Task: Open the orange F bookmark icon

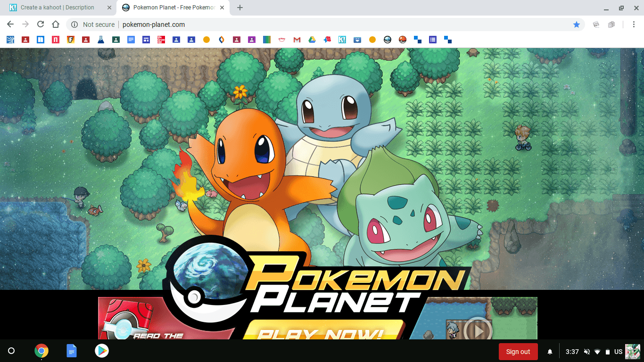Action: click(x=71, y=40)
